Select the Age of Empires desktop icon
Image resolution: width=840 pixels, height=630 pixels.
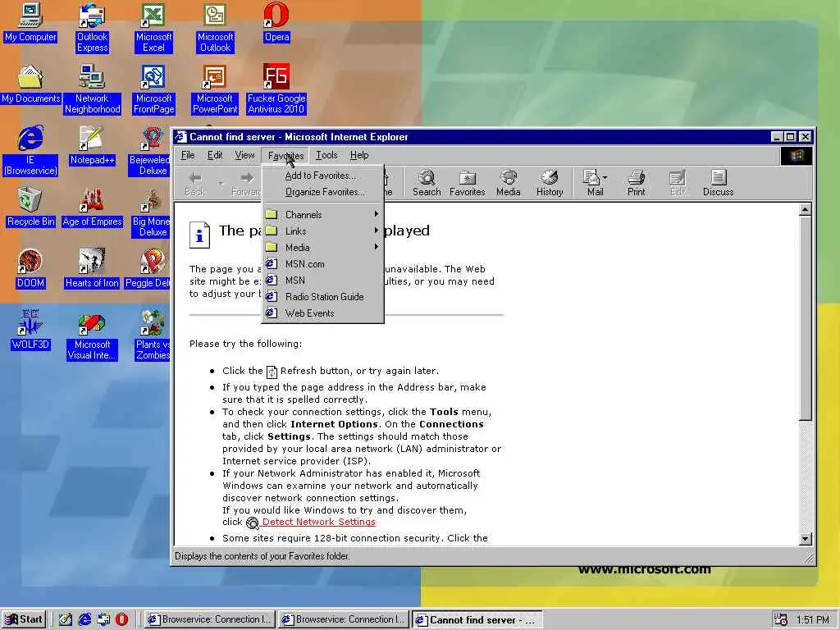[92, 208]
